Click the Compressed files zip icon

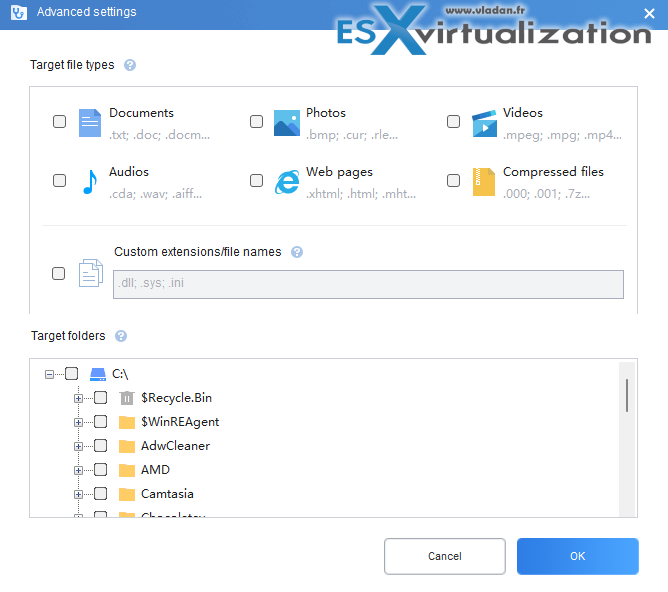tap(484, 182)
